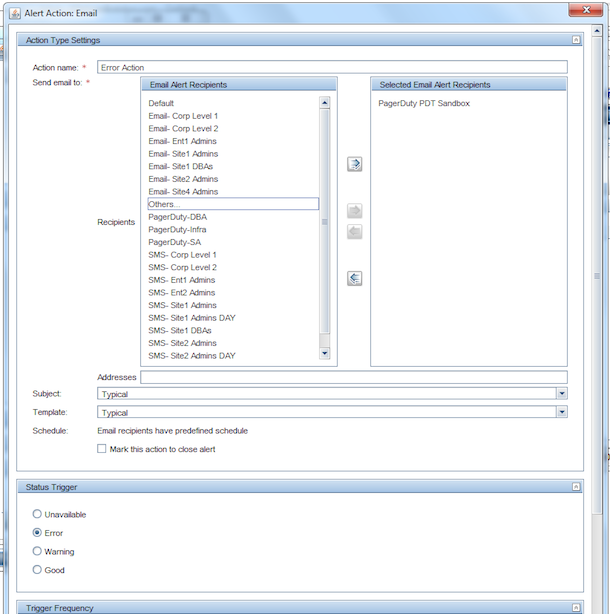Viewport: 610px width, 614px height.
Task: Toggle the Trigger Frequency panel icon
Action: pos(576,607)
